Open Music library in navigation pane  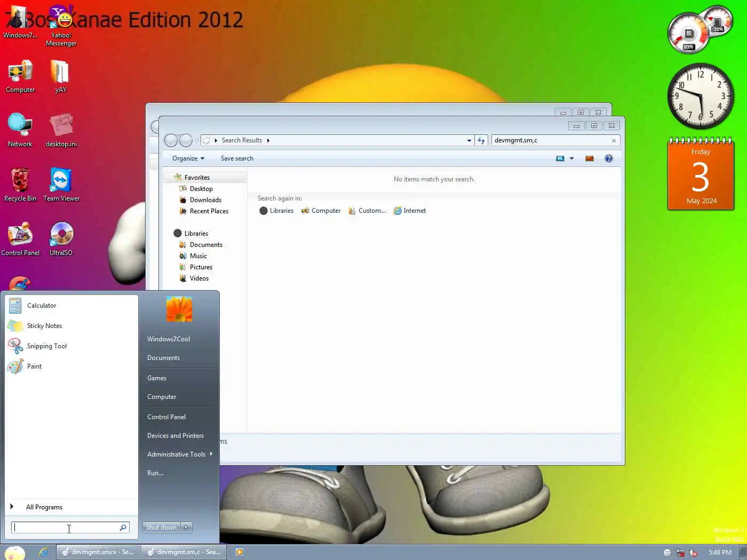click(x=198, y=256)
